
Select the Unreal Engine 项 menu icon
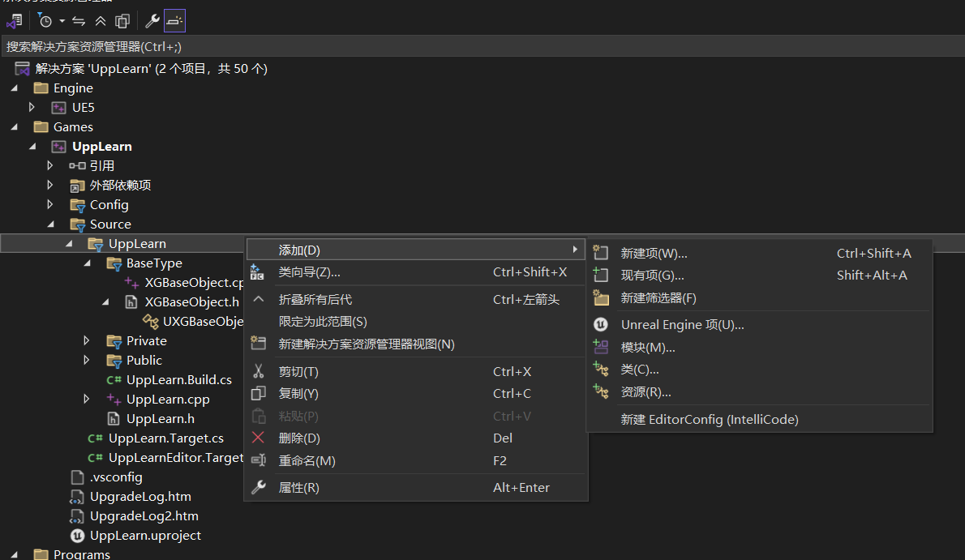point(600,323)
